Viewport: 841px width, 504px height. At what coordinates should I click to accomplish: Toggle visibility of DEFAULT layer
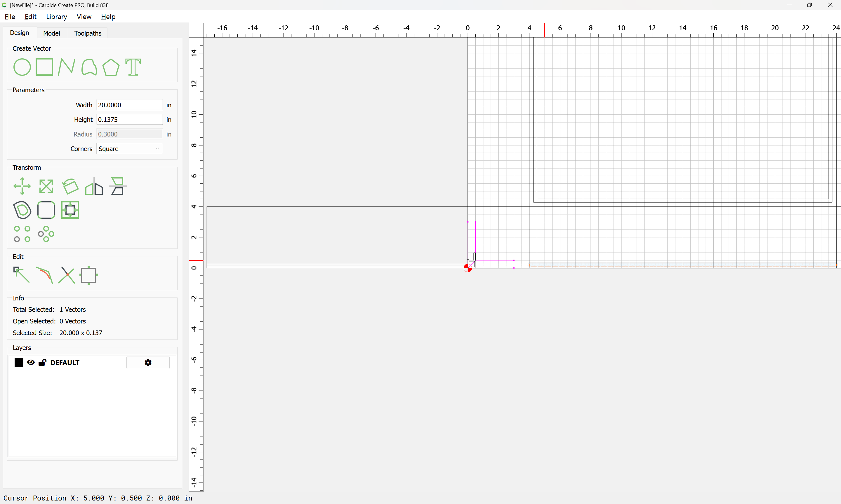click(x=31, y=362)
